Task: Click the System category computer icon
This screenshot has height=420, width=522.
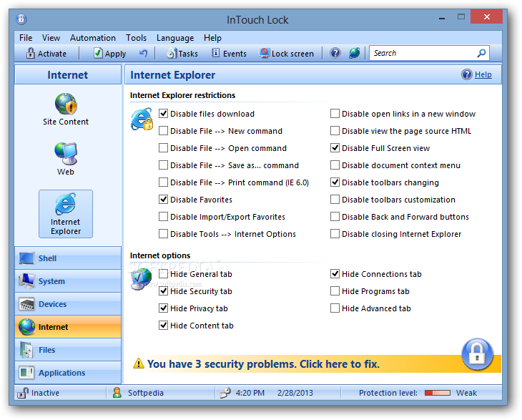Action: click(x=26, y=280)
